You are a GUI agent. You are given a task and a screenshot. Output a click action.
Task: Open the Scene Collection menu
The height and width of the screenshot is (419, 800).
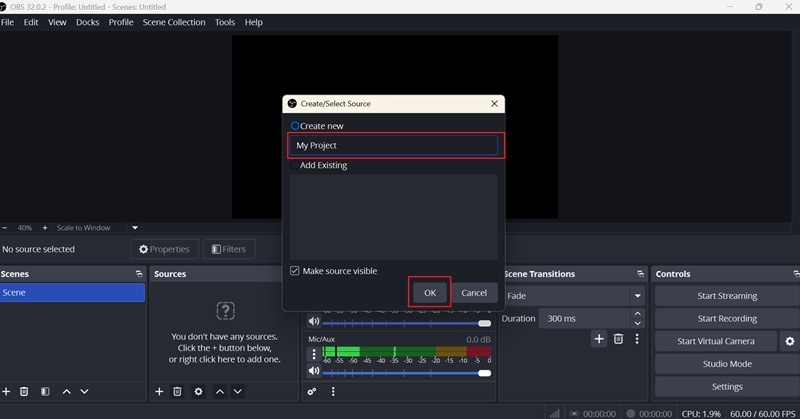pos(174,22)
